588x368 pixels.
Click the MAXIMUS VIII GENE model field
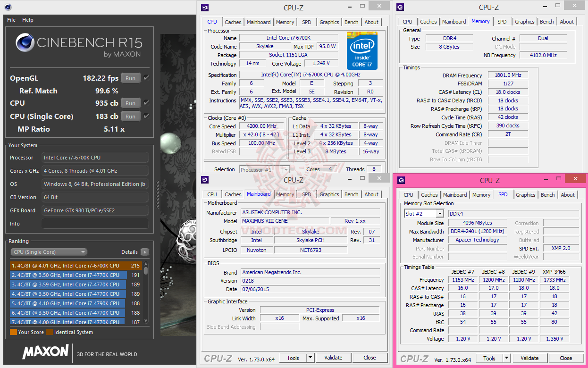coord(284,221)
